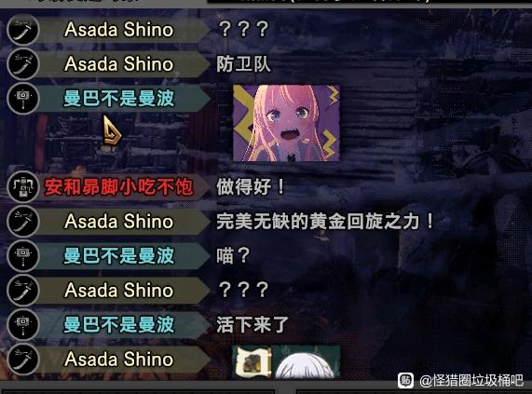Click the scroll emblem sticker with monster icon
This screenshot has width=532, height=394.
pyautogui.click(x=252, y=362)
